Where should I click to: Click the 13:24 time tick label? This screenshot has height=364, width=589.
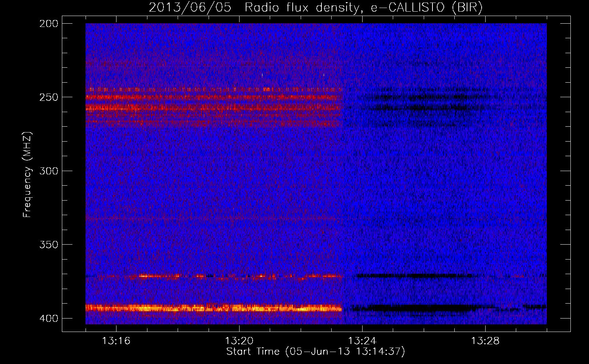click(x=362, y=341)
